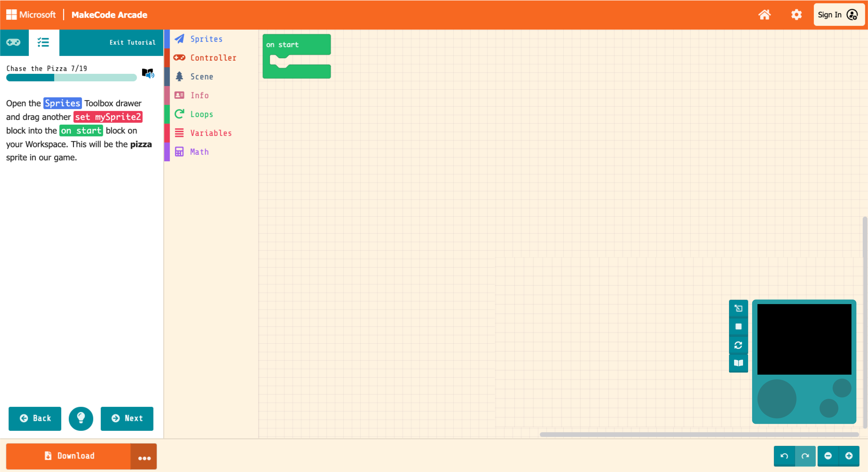The width and height of the screenshot is (868, 472).
Task: Open the tutorial step list
Action: click(43, 43)
